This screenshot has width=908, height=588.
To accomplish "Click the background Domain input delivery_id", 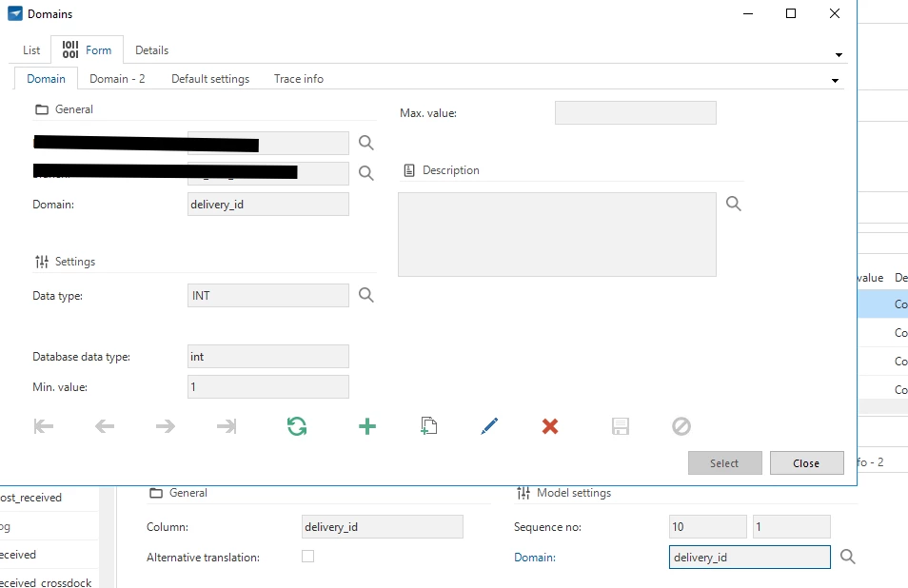I will point(749,557).
